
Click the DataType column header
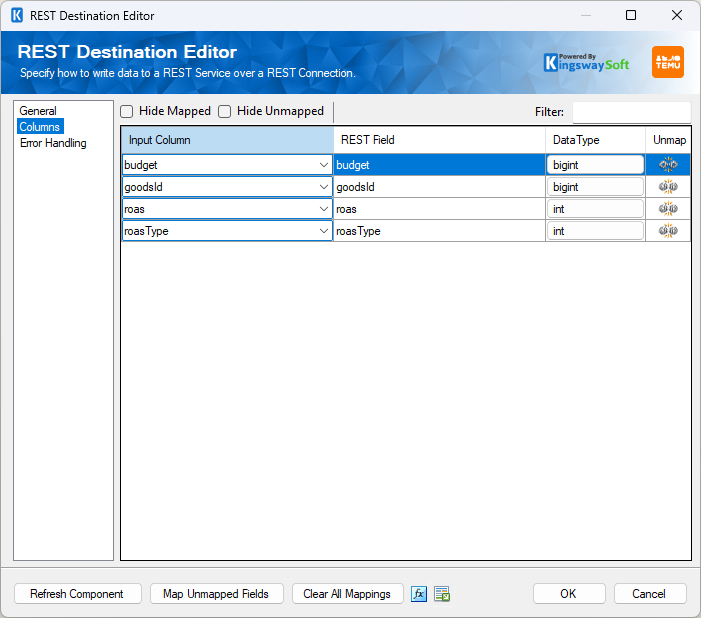coord(595,140)
